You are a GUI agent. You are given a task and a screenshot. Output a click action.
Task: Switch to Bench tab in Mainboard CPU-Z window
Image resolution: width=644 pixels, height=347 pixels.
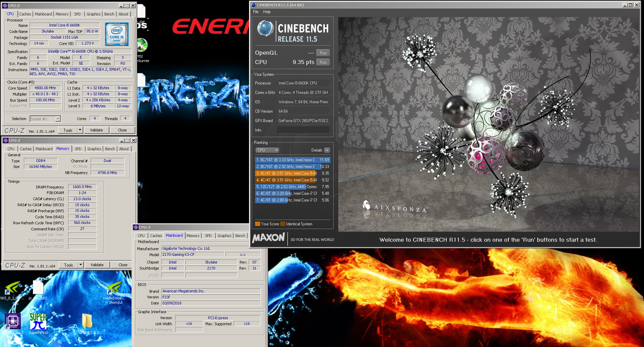click(240, 236)
